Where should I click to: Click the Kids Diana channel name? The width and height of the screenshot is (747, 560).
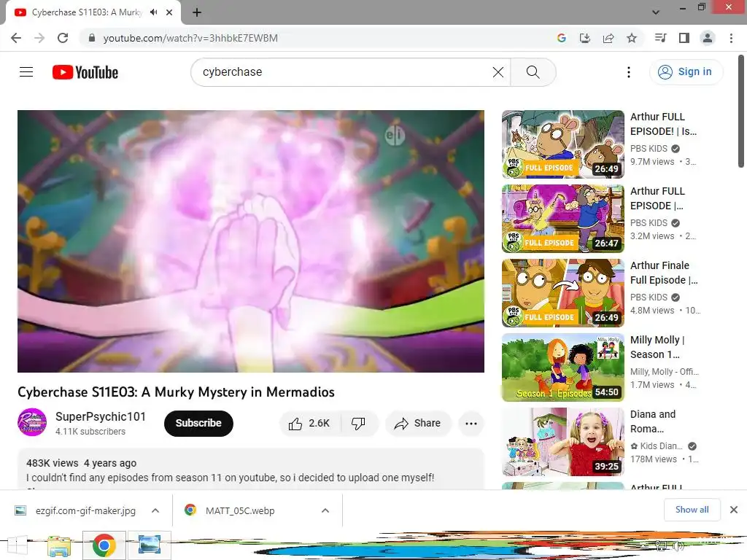661,446
